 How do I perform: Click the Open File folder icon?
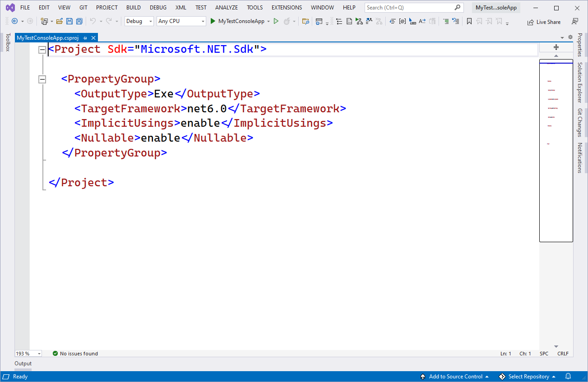tap(59, 21)
